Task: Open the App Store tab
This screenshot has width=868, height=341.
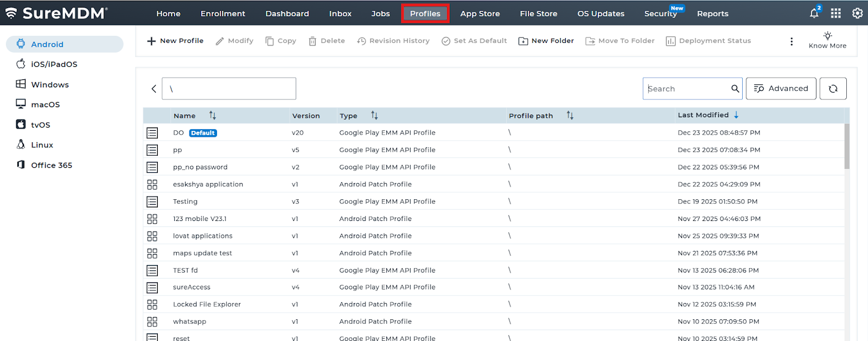Action: [480, 14]
